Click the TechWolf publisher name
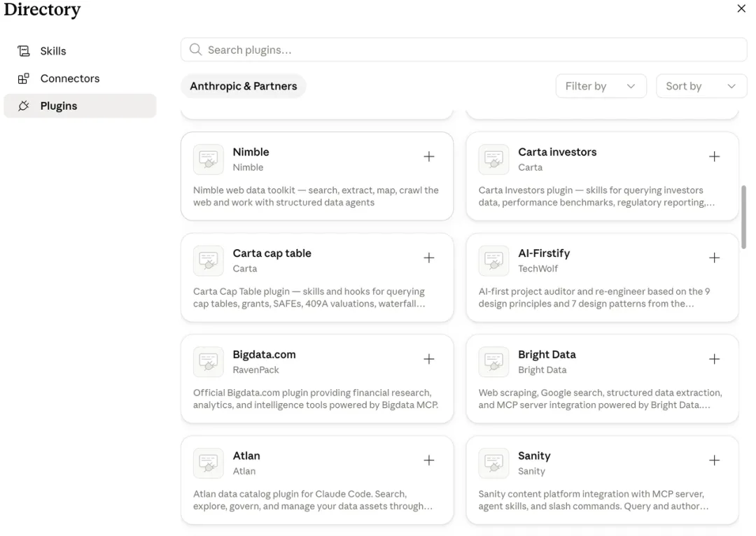 point(538,269)
